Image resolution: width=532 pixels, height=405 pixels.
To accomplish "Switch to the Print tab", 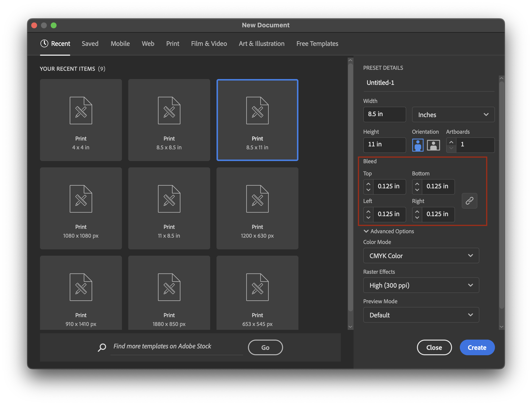I will pos(173,44).
